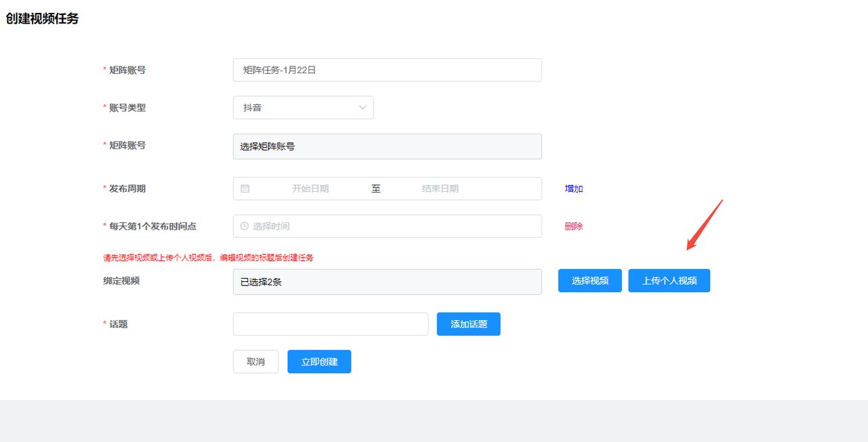Click the 矩阵任务-1月22日 name input
This screenshot has width=868, height=442.
(387, 70)
